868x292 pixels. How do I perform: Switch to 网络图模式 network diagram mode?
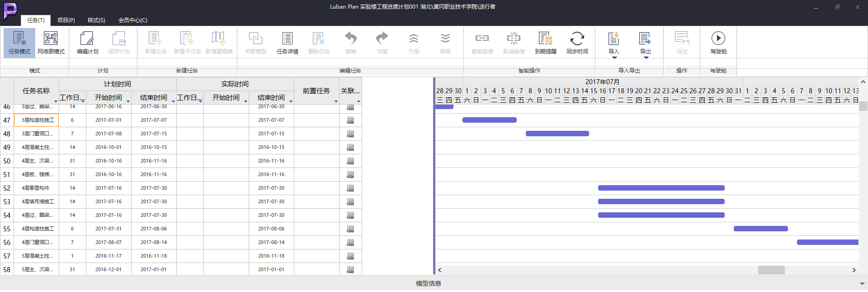pos(51,43)
